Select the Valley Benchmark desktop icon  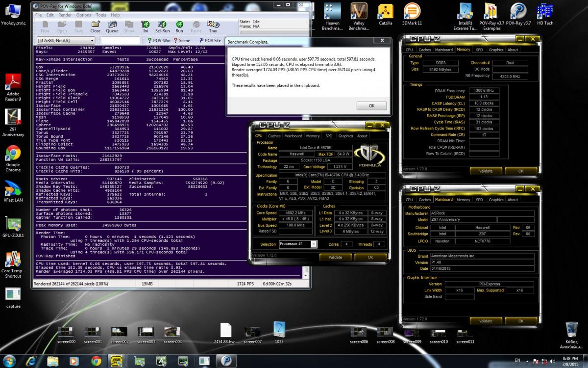pos(359,17)
